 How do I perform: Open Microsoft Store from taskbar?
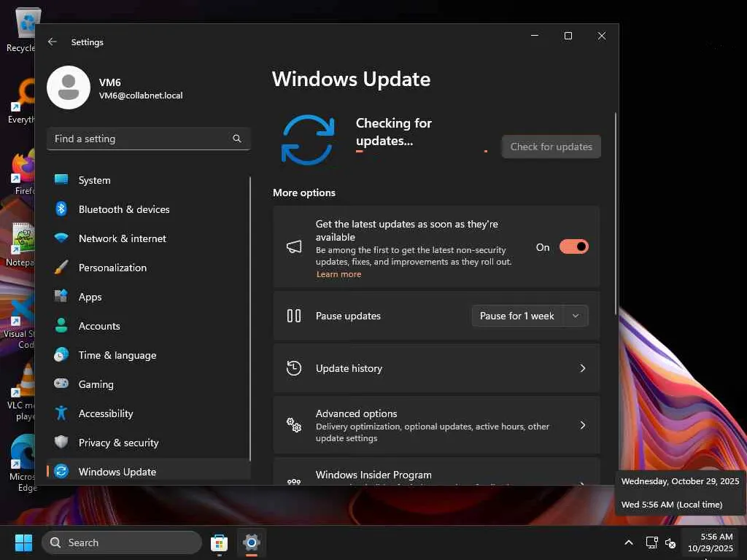(219, 542)
